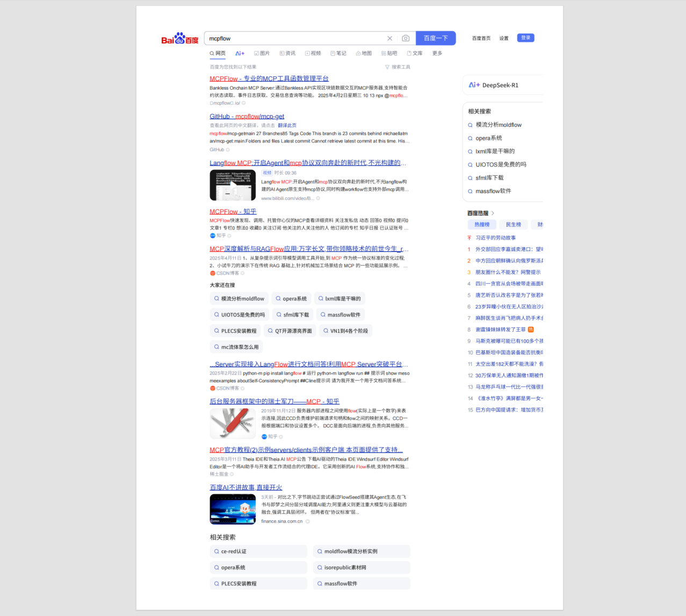Click the Swiss army knife thumbnail

tap(233, 424)
